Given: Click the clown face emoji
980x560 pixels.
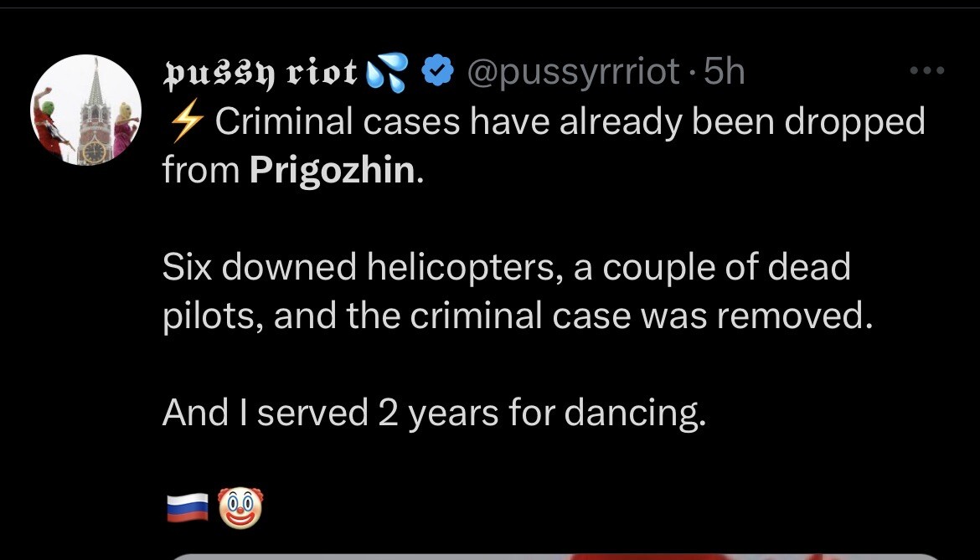Looking at the screenshot, I should 240,508.
